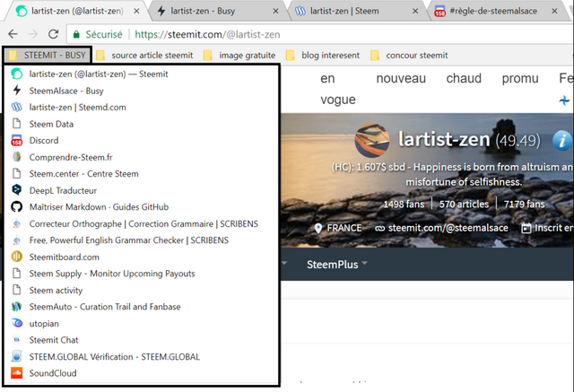The width and height of the screenshot is (574, 392).
Task: Close the lartist-zen - Busy tab
Action: pyautogui.click(x=275, y=12)
